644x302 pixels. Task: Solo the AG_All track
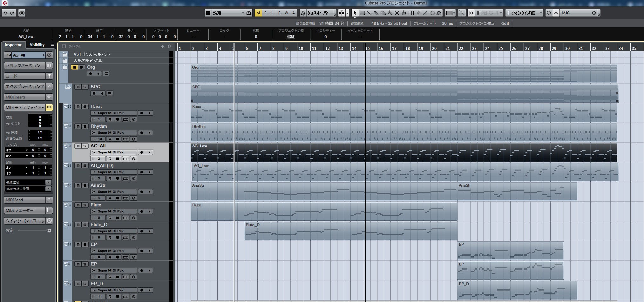tap(85, 146)
